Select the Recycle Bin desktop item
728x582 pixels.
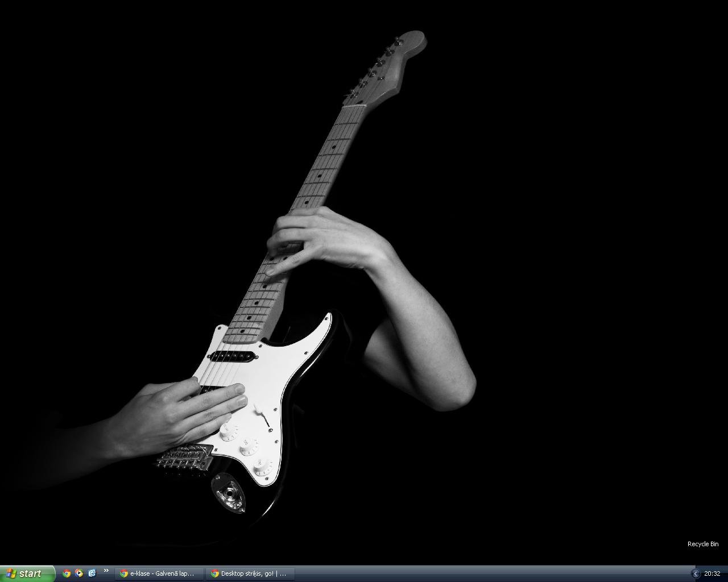703,544
